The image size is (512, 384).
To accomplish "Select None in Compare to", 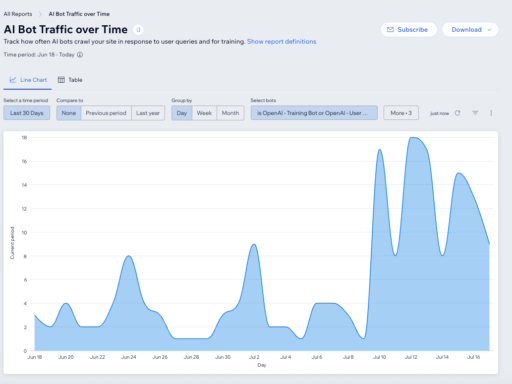I will (69, 113).
